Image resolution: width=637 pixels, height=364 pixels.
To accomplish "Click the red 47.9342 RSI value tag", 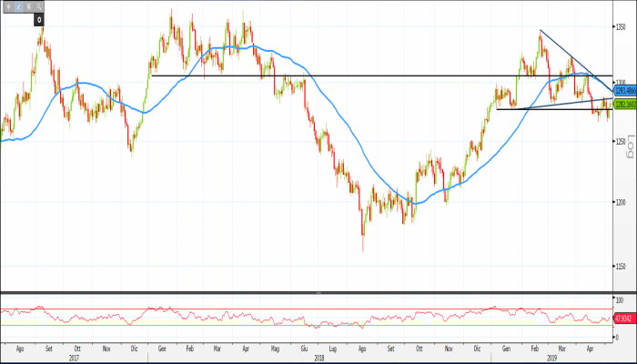I will coord(624,319).
